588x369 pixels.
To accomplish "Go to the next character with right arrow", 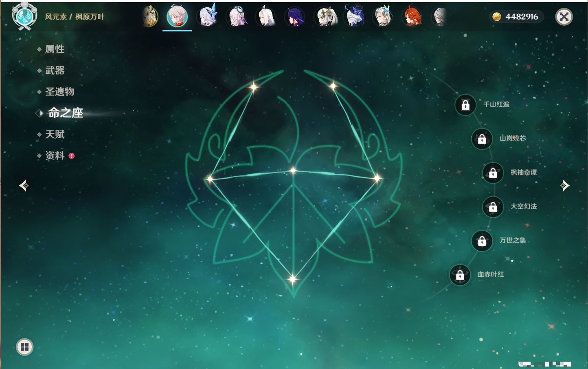I will [x=565, y=186].
